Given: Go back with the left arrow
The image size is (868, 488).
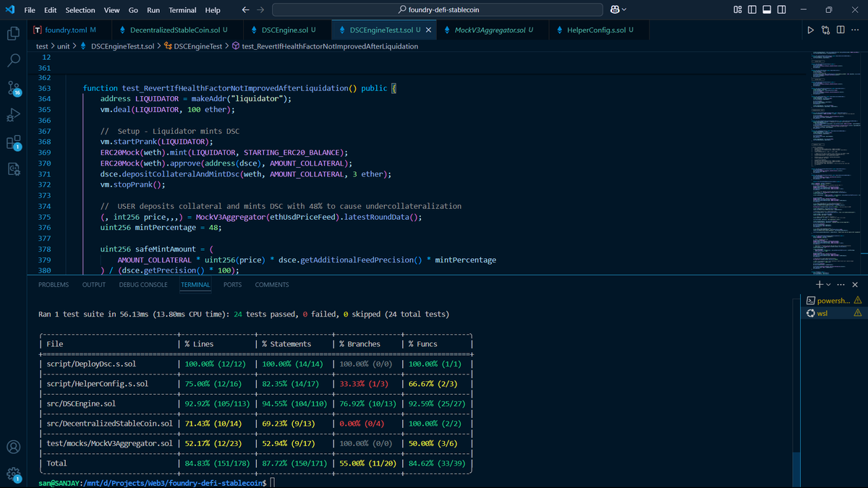Looking at the screenshot, I should point(245,10).
